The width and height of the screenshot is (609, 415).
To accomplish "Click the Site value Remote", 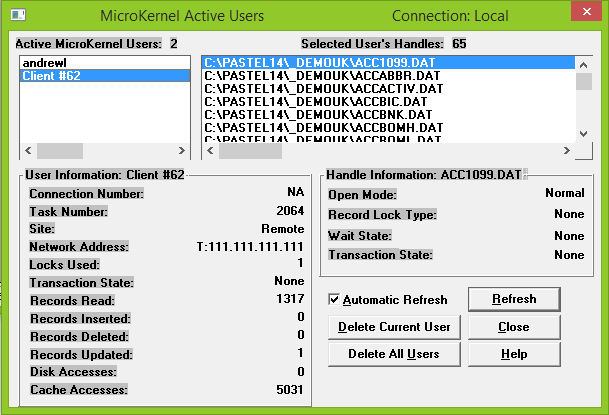I will [x=283, y=229].
